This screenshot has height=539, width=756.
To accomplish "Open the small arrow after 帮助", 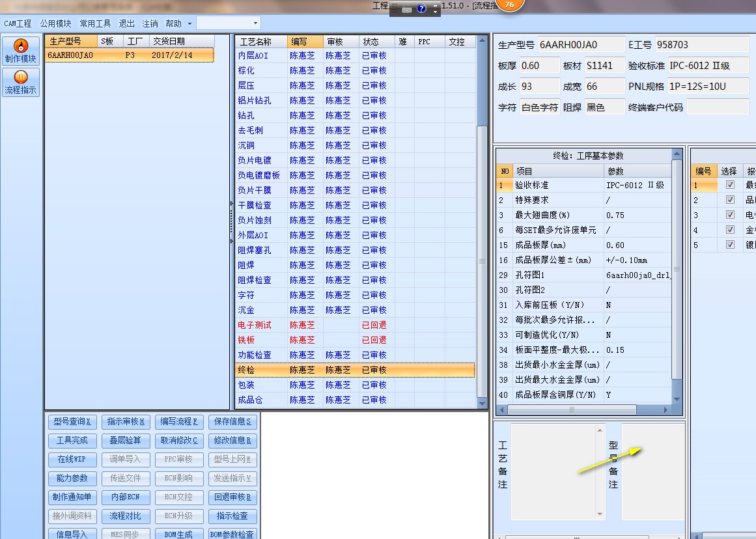I will [189, 23].
